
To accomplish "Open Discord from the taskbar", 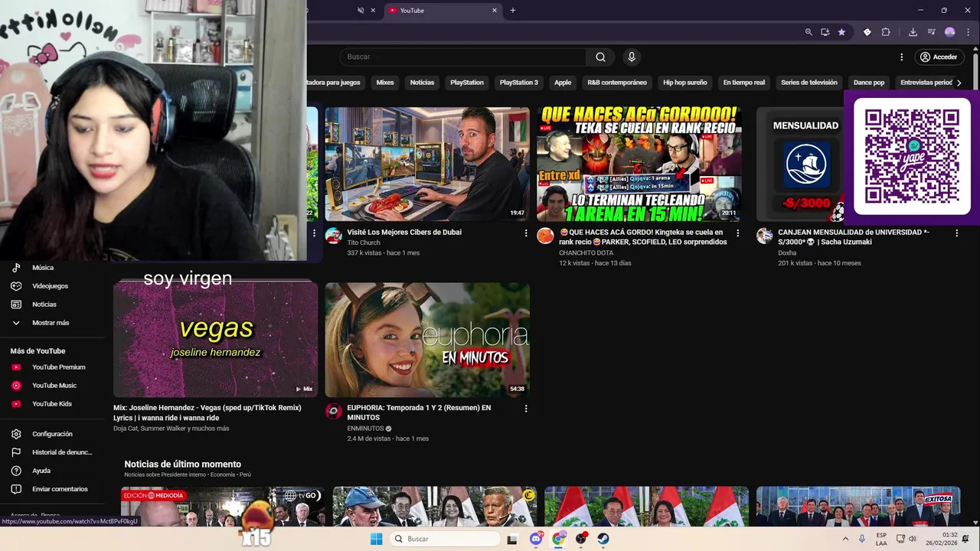I will click(x=536, y=539).
